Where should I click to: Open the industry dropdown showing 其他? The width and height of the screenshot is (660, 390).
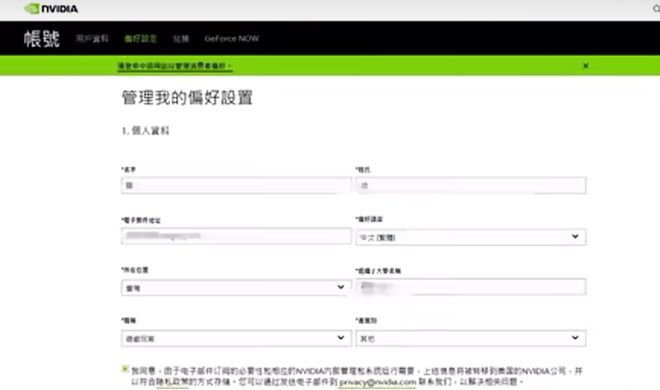click(471, 338)
